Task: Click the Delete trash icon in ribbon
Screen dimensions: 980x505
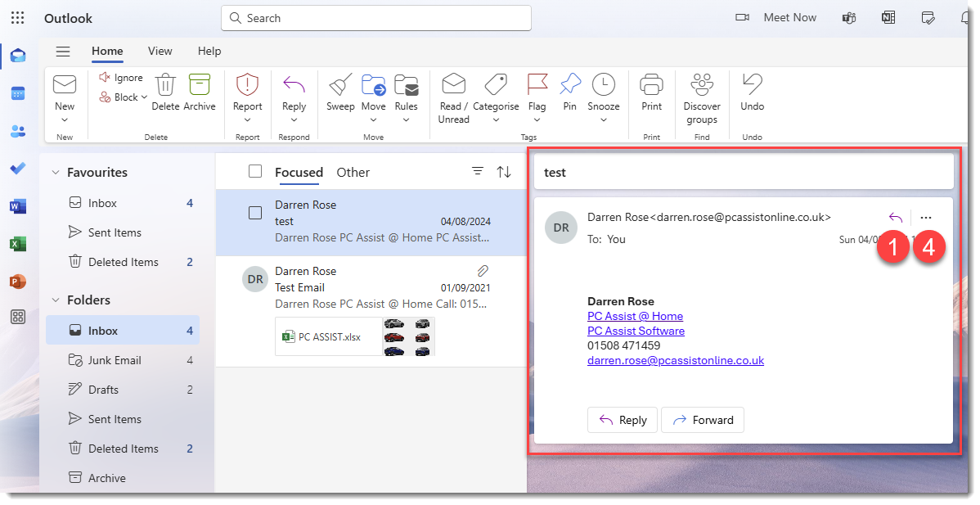Action: click(165, 85)
